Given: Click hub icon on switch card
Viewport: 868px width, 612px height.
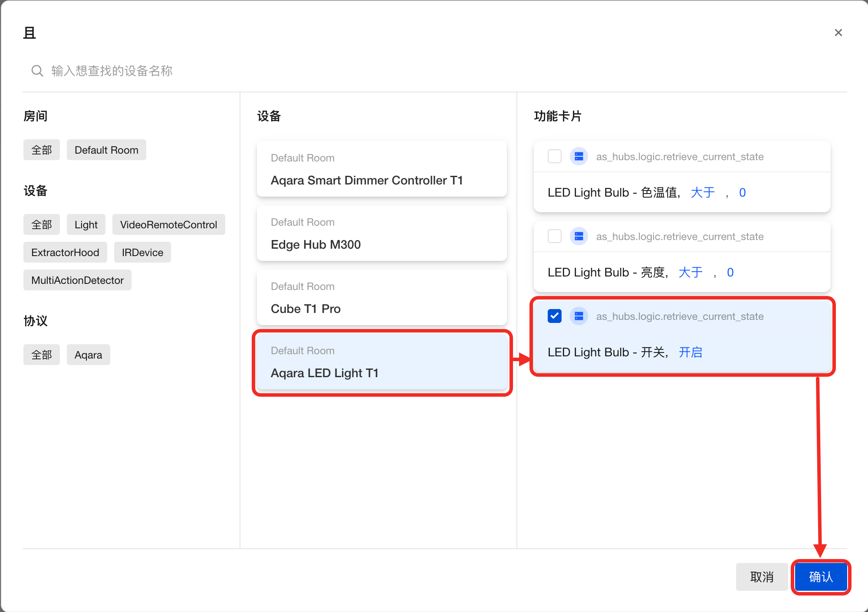Looking at the screenshot, I should [x=579, y=316].
